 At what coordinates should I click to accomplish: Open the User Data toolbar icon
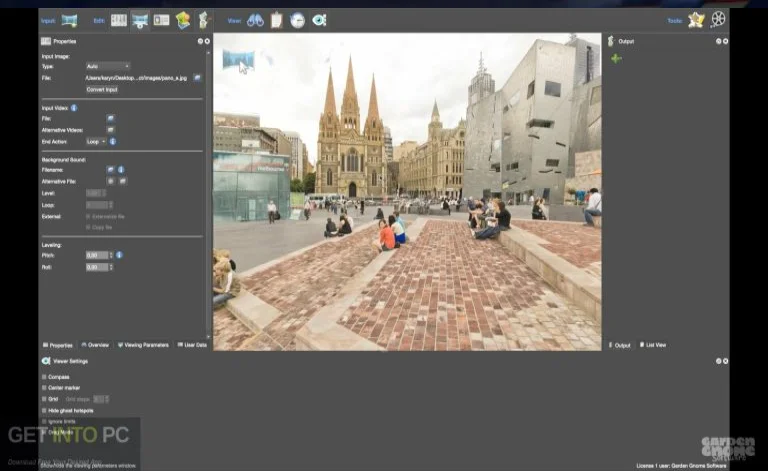(161, 20)
